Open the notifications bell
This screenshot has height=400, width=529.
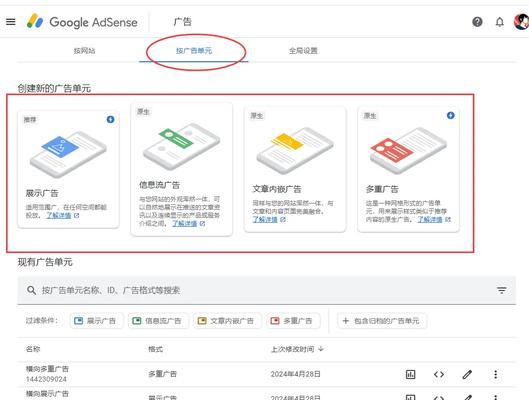[500, 22]
